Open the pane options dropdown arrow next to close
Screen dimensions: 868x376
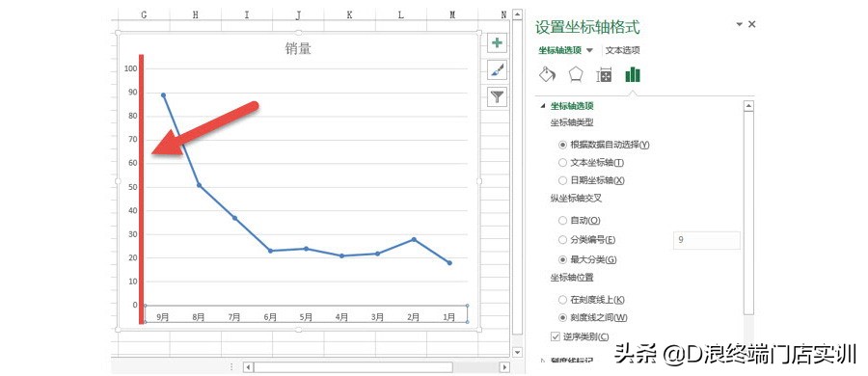[739, 24]
